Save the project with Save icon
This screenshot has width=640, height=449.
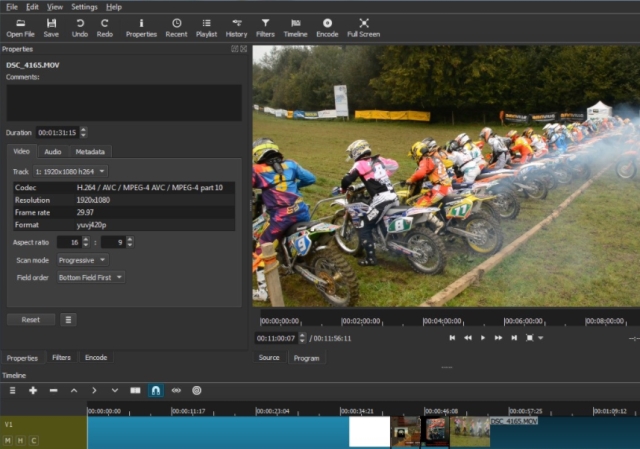point(51,28)
